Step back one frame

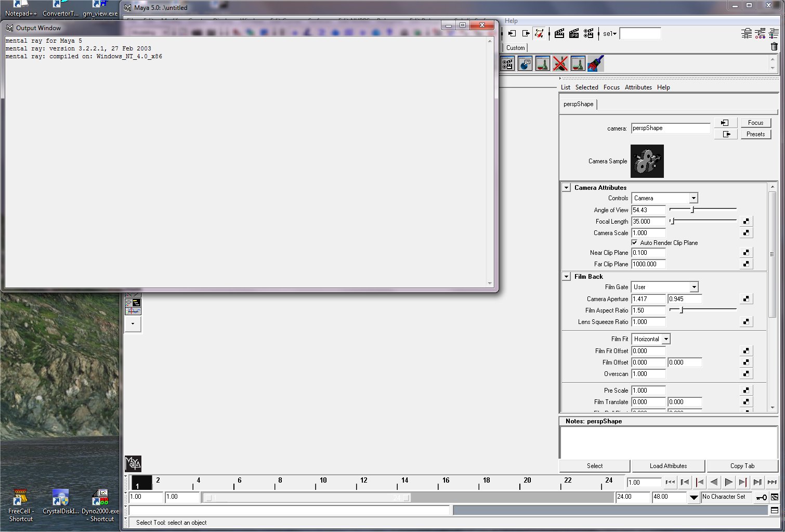pyautogui.click(x=685, y=482)
